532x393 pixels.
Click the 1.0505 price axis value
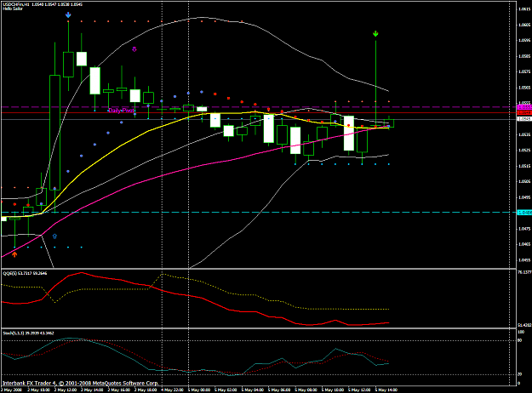(x=525, y=181)
